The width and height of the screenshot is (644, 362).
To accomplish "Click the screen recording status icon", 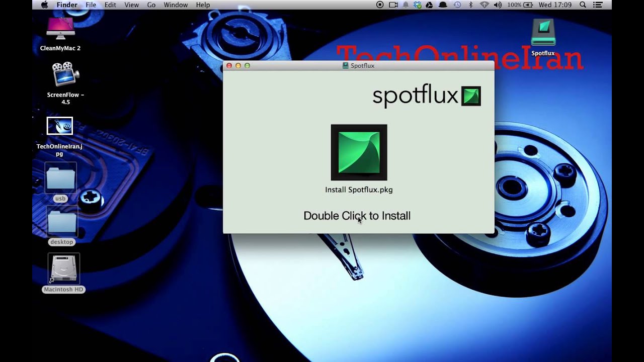I will (380, 5).
